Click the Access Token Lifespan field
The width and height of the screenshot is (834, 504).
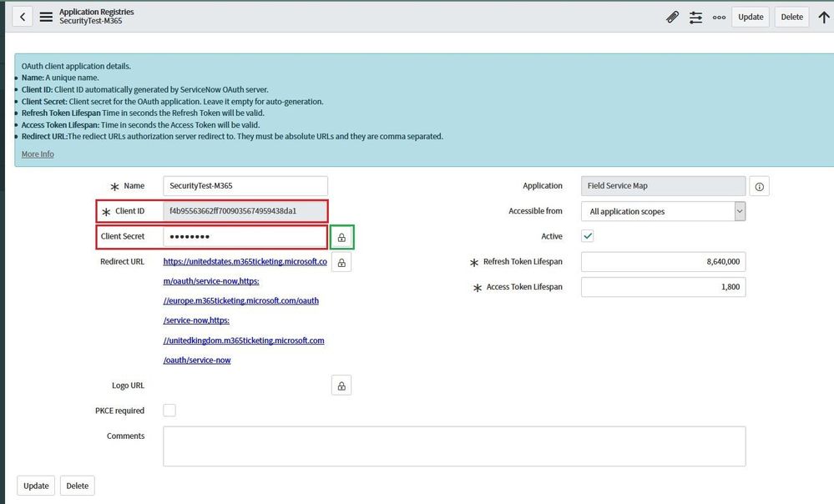tap(663, 286)
